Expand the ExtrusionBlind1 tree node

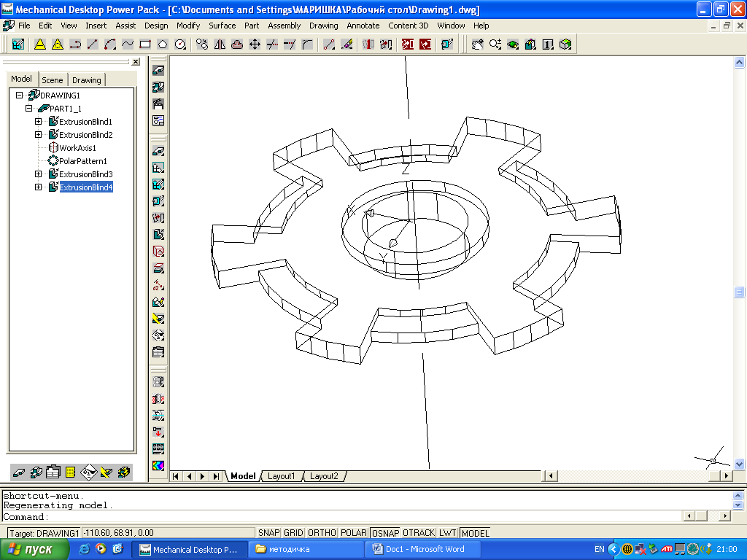pos(38,122)
